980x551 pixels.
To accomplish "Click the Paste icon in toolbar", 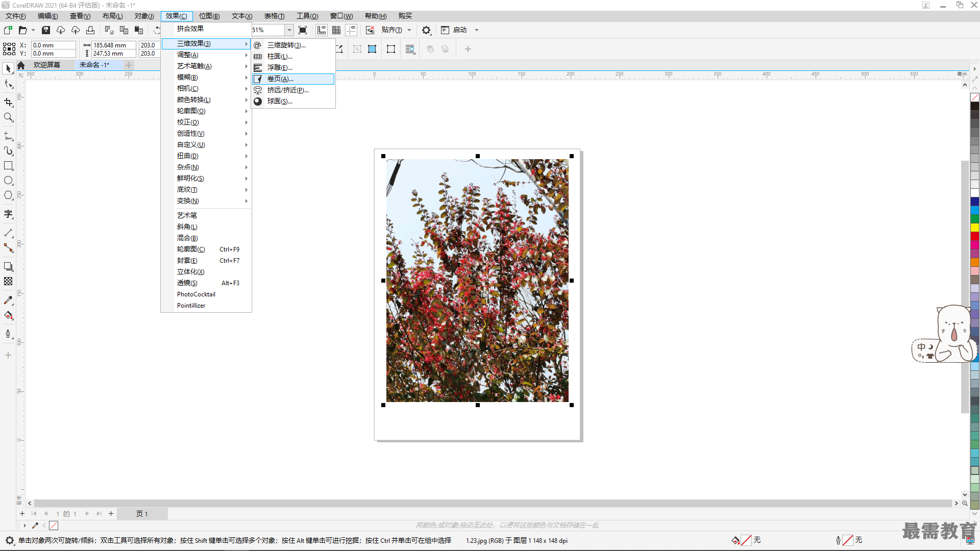I will click(139, 30).
